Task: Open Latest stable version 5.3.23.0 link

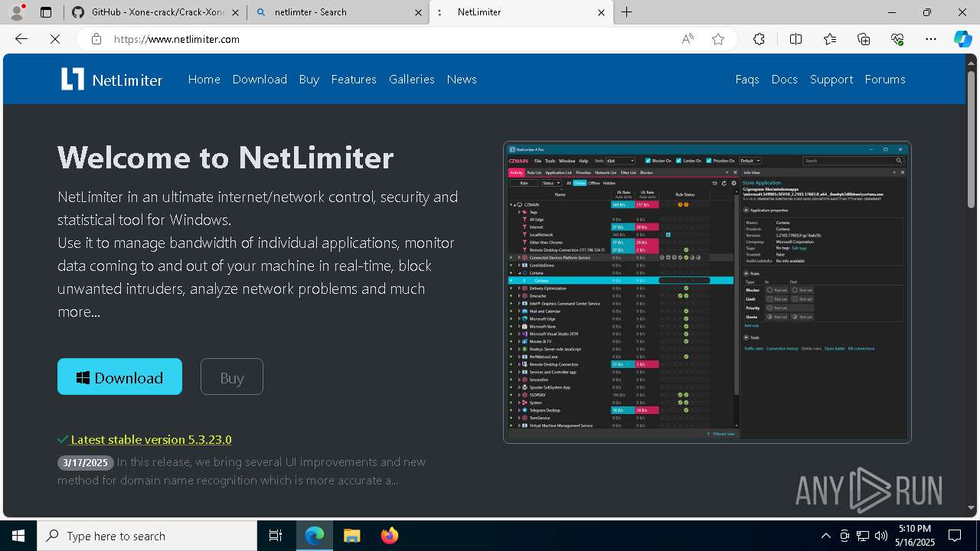Action: tap(151, 440)
